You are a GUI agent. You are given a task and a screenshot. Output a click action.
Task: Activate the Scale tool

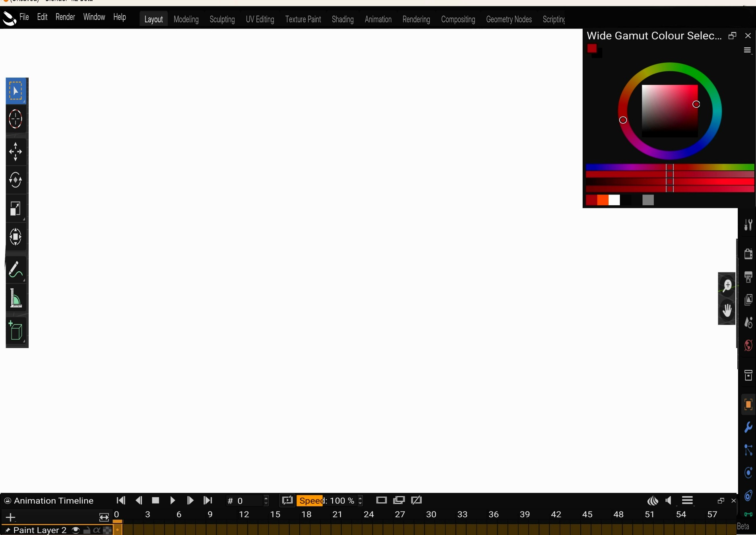point(16,208)
